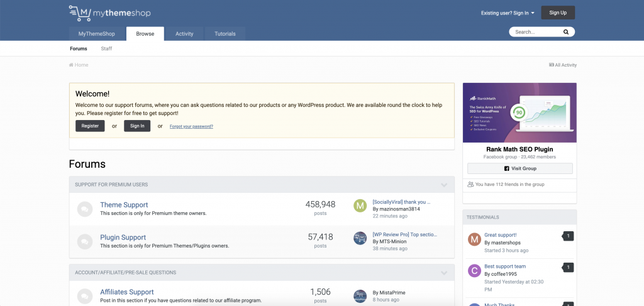This screenshot has width=644, height=306.
Task: Click the Sign Up button
Action: (x=558, y=13)
